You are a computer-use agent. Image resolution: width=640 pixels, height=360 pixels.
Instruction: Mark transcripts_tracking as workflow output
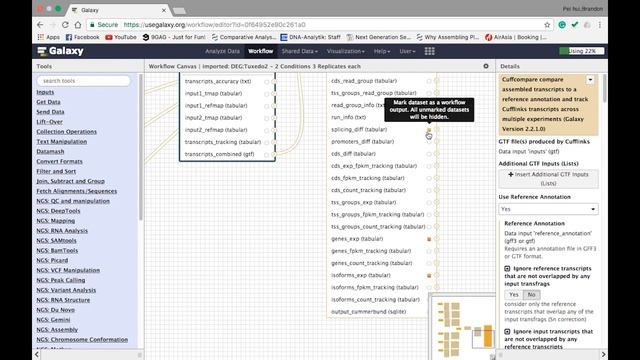[x=267, y=142]
